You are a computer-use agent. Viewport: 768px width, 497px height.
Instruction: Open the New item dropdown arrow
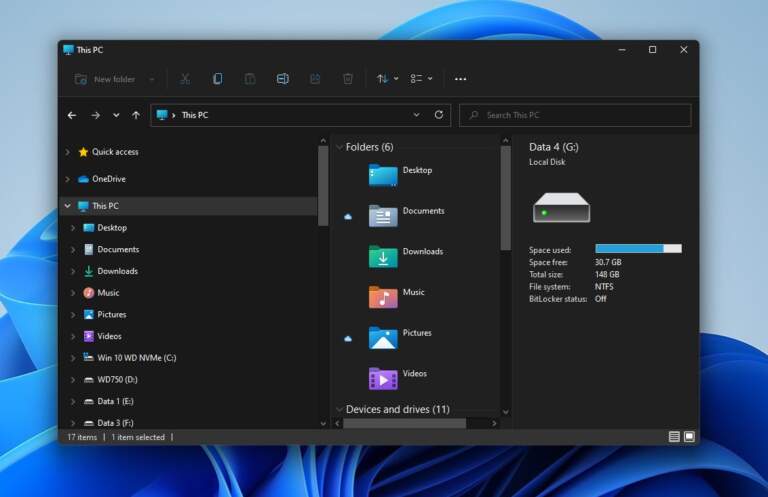[x=152, y=79]
